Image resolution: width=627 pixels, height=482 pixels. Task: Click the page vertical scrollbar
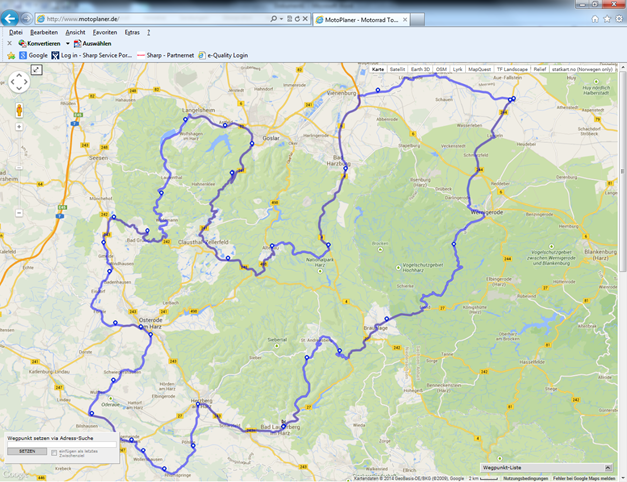[x=622, y=171]
